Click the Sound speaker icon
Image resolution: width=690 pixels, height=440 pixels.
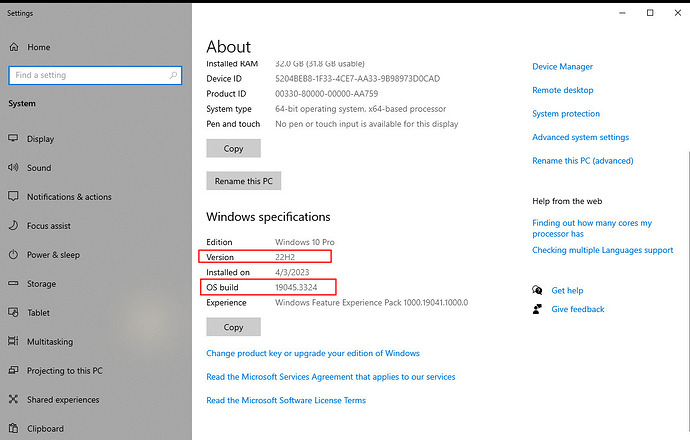click(13, 167)
